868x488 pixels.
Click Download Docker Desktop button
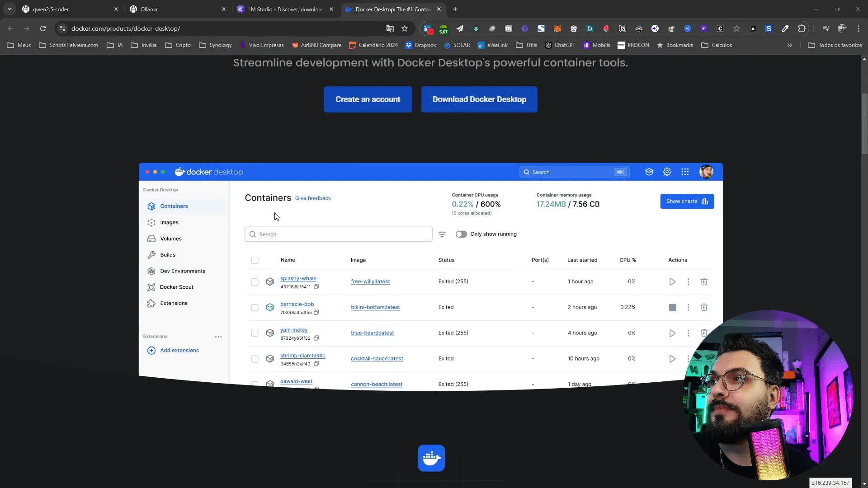(x=479, y=99)
